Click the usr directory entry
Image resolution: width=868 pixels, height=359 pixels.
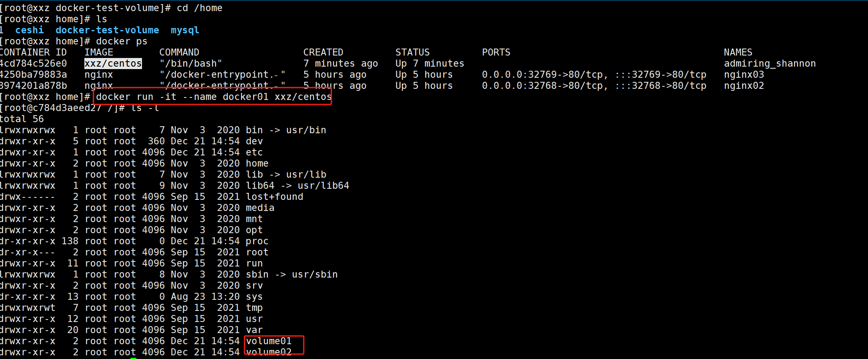254,319
